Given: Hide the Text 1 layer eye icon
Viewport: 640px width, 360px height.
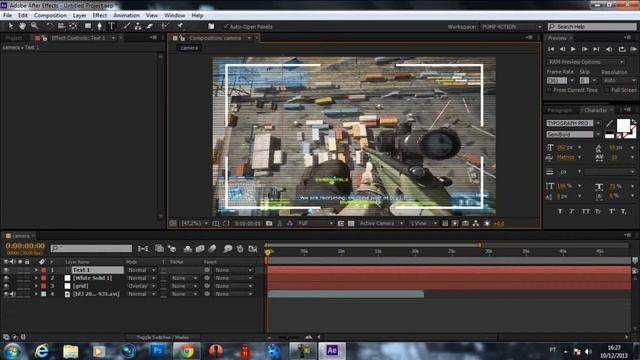Looking at the screenshot, I should click(6, 270).
